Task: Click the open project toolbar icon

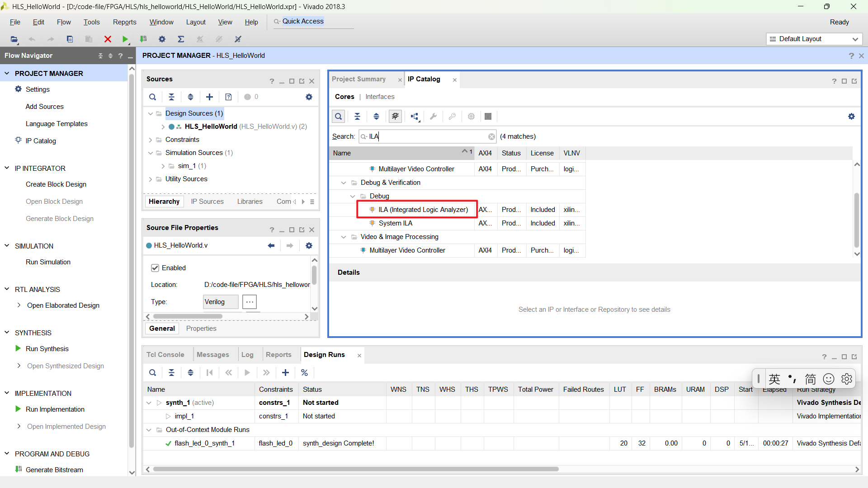Action: pyautogui.click(x=14, y=39)
